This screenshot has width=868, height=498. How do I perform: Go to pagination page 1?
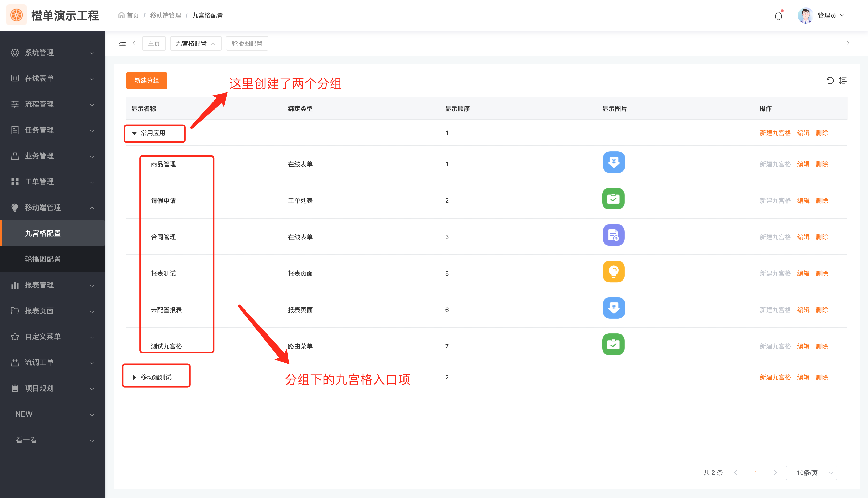755,473
